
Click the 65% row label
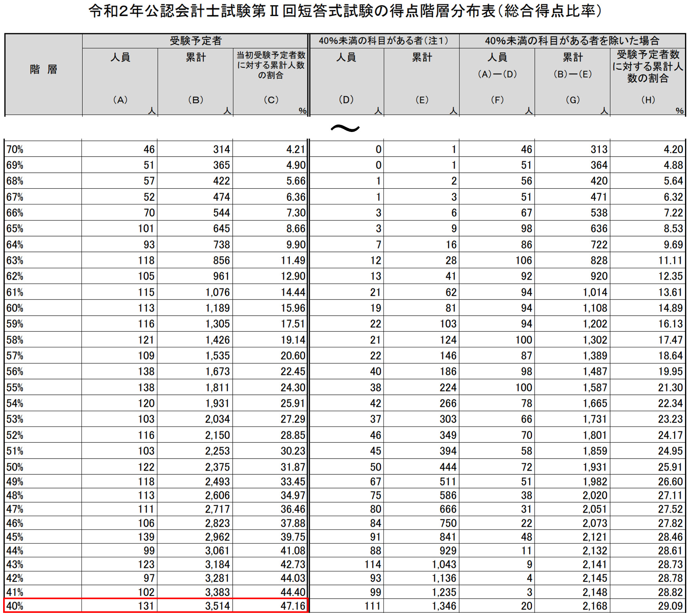point(15,229)
